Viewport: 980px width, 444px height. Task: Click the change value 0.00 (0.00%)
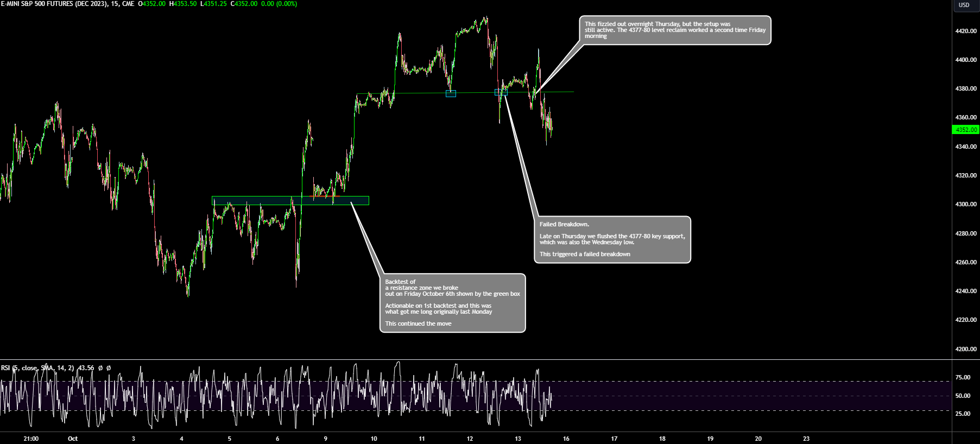tap(279, 4)
